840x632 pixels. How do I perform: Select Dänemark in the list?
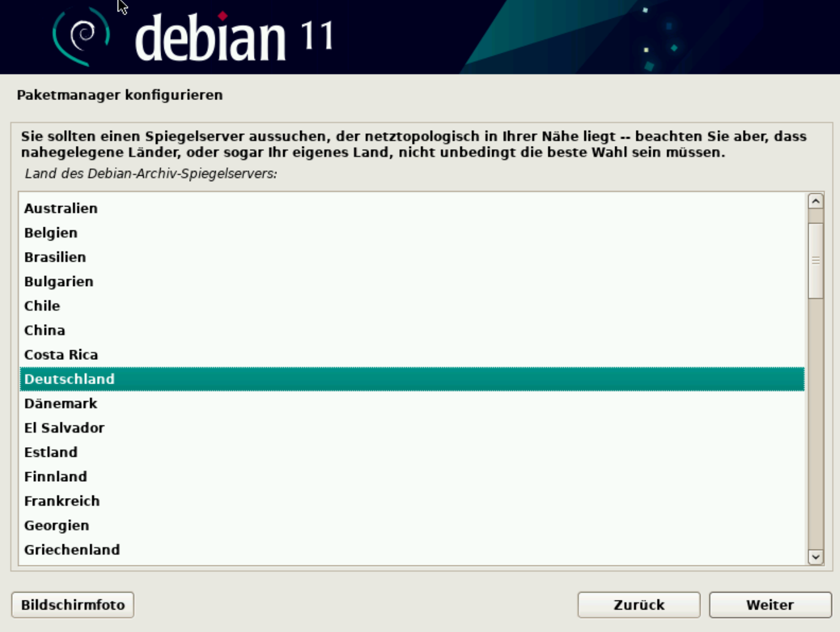(x=412, y=404)
